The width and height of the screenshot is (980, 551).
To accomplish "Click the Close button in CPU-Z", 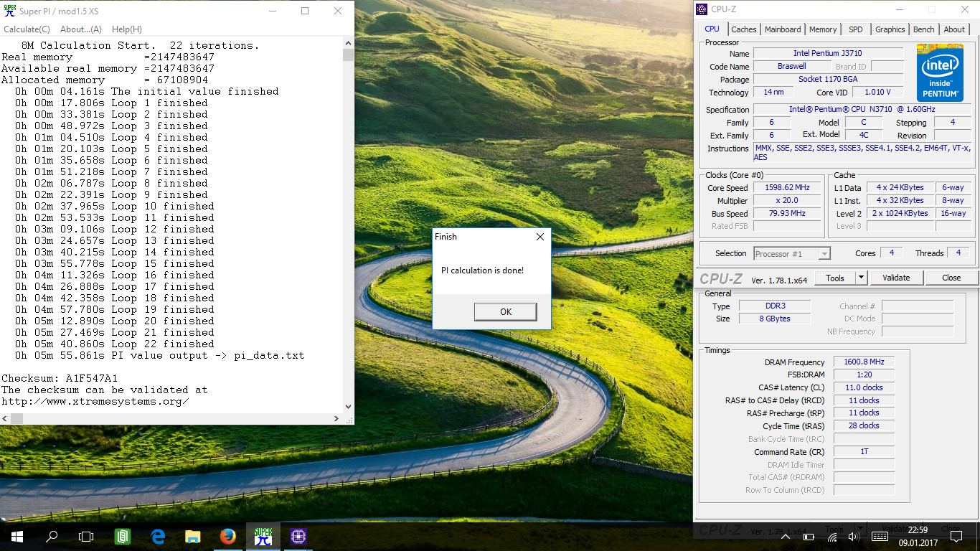I will tap(951, 278).
